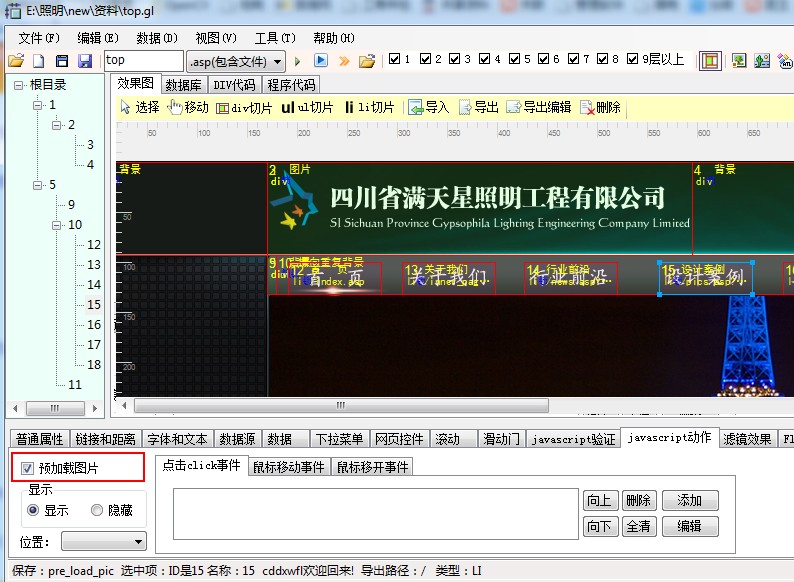The height and width of the screenshot is (582, 794).
Task: Switch to the DIV代码 tab
Action: (234, 85)
